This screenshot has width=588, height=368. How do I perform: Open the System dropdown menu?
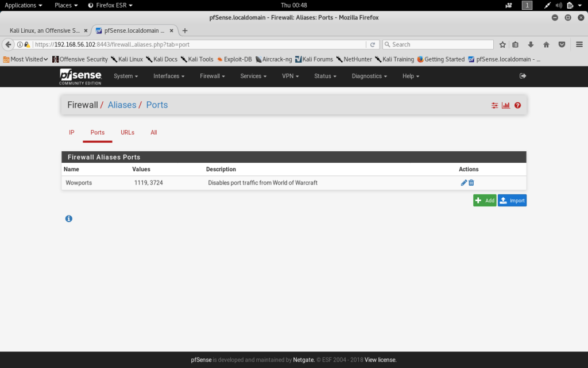click(126, 76)
